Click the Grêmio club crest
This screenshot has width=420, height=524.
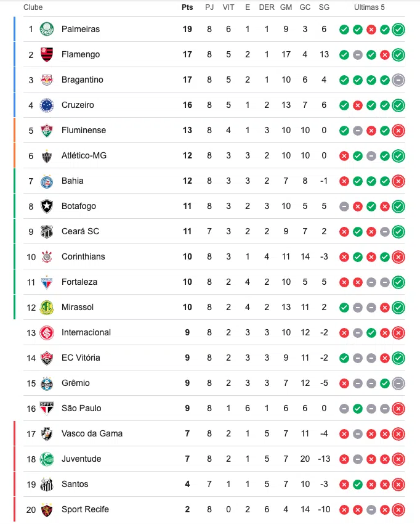(48, 383)
